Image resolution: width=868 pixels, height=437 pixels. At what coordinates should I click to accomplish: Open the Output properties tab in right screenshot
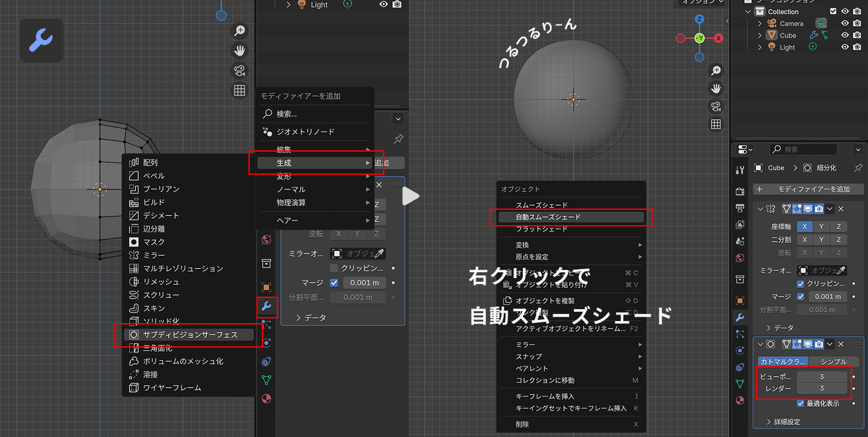pyautogui.click(x=740, y=209)
